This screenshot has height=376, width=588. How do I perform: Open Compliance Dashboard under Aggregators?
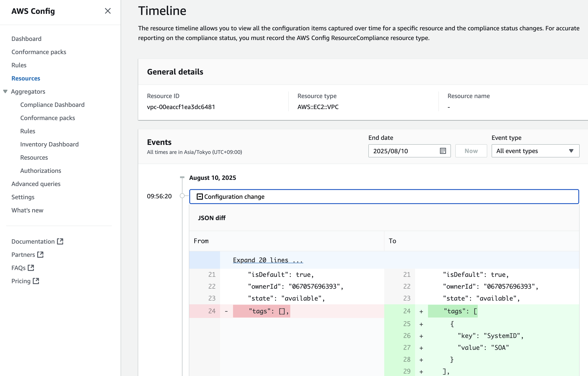(x=52, y=105)
